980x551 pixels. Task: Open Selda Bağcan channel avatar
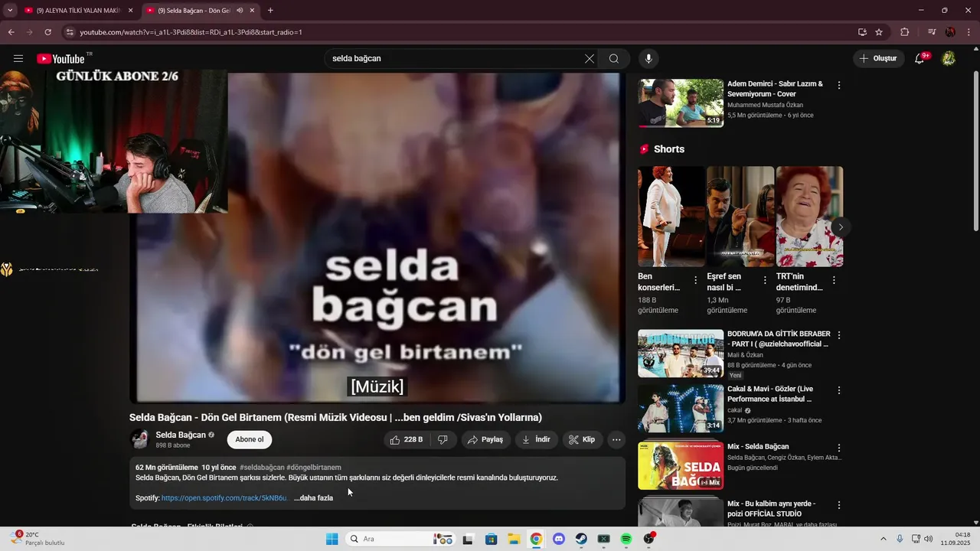pos(139,439)
